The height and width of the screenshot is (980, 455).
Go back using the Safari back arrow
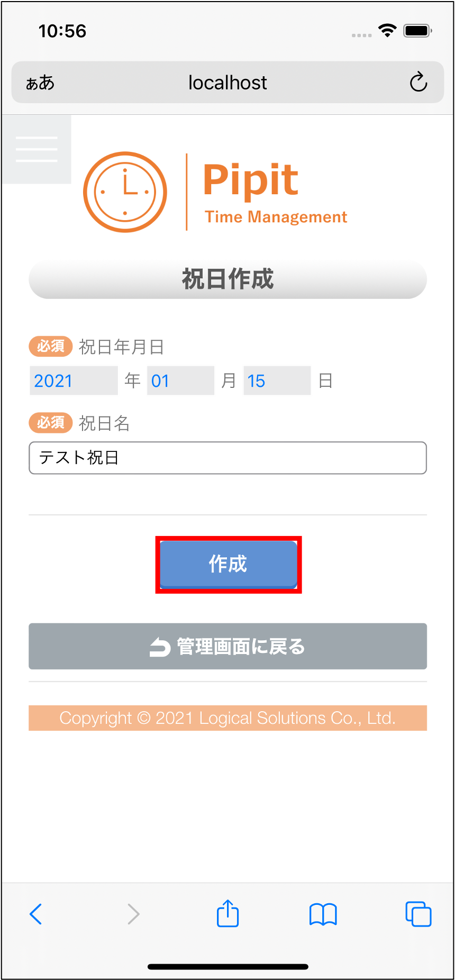click(35, 914)
